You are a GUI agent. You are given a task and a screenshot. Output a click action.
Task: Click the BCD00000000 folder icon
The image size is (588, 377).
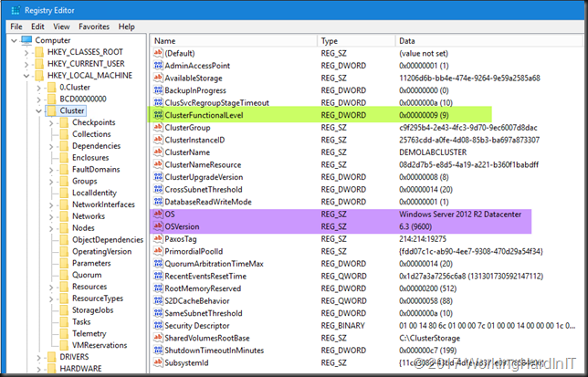point(52,99)
